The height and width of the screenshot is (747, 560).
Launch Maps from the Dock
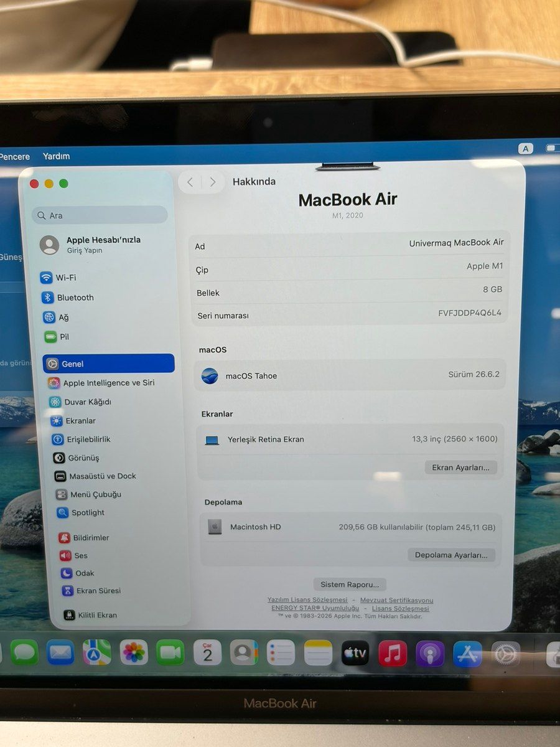[97, 653]
